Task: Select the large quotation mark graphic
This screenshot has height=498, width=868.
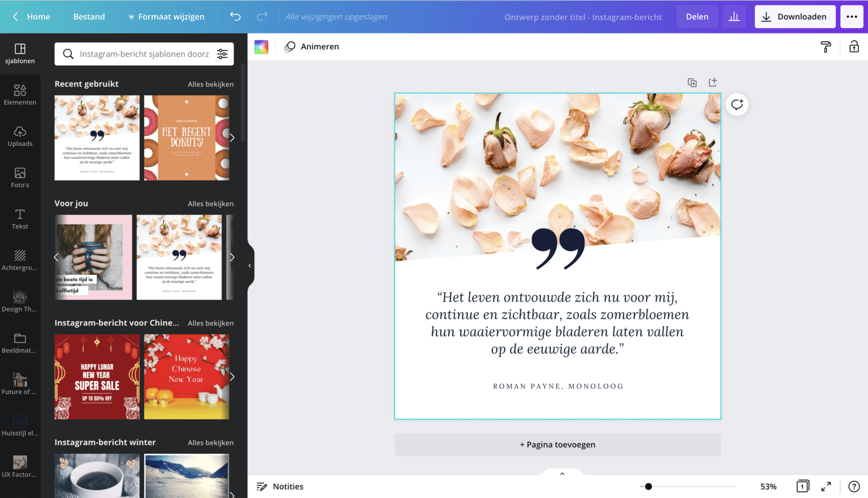Action: (558, 248)
